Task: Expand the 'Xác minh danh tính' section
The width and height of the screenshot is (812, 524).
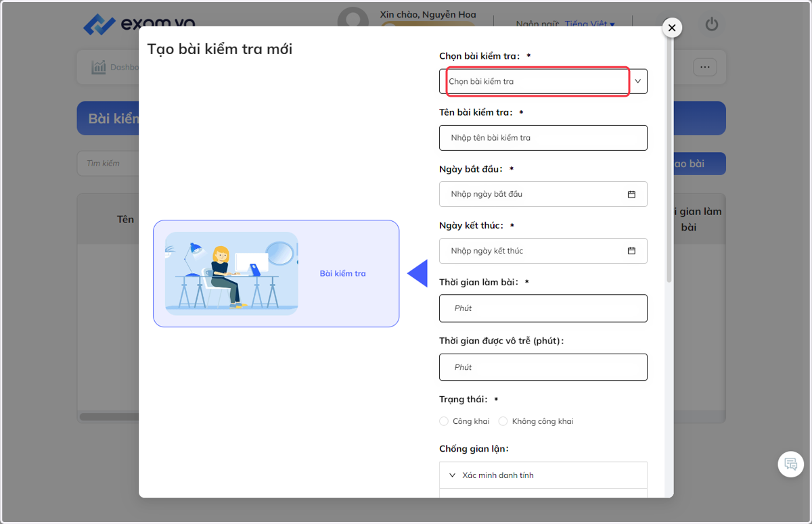Action: (543, 475)
